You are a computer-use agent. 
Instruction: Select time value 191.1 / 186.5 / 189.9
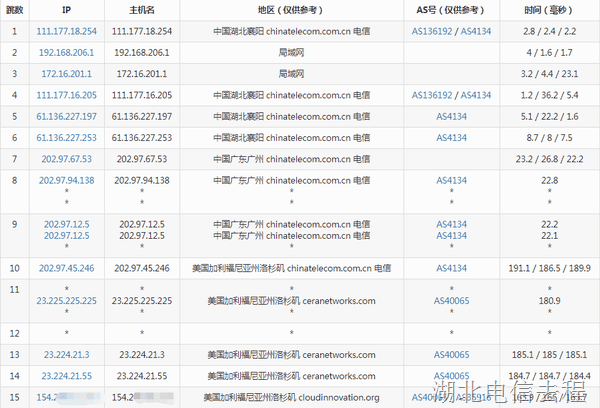[x=549, y=268]
